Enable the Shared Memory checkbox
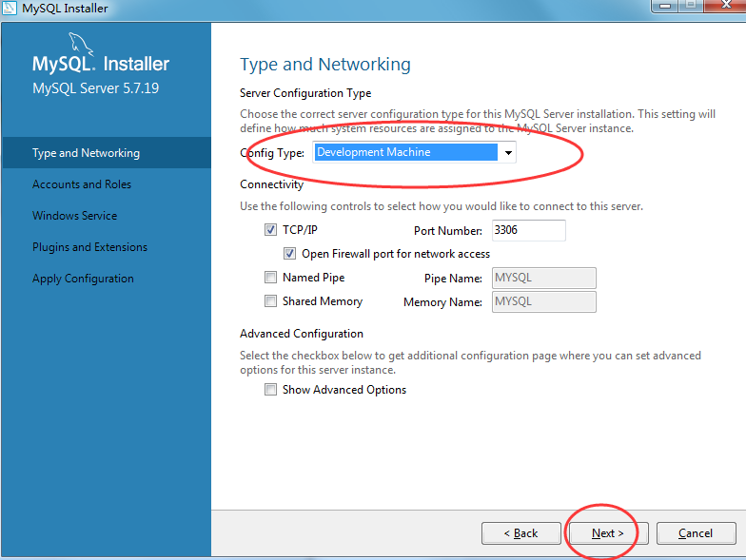Viewport: 746px width, 560px height. coord(270,300)
